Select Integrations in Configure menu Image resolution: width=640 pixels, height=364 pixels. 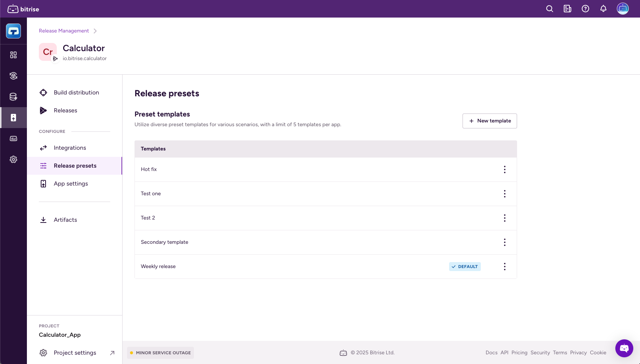point(70,148)
